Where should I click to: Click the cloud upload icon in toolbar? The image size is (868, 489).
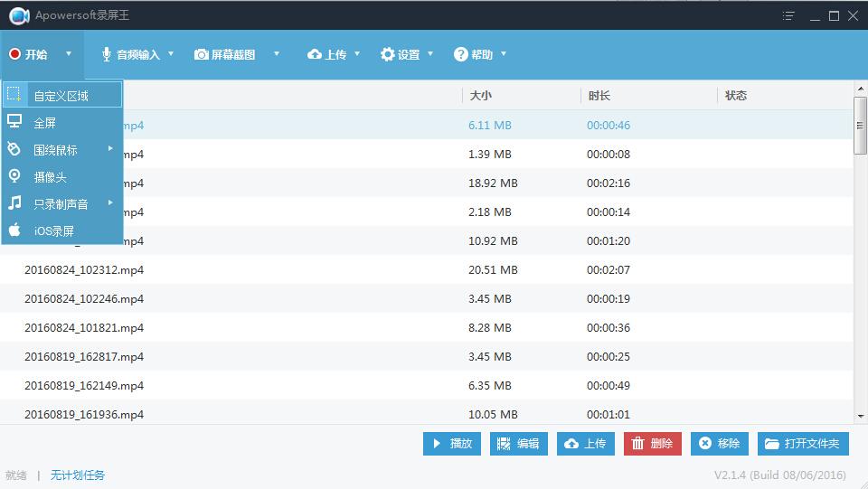tap(315, 54)
